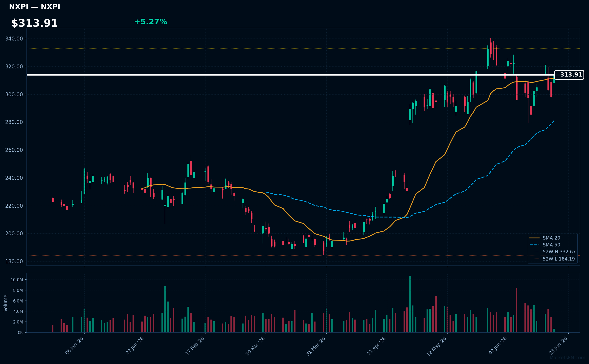Click the 12 May '26 date label

click(437, 346)
